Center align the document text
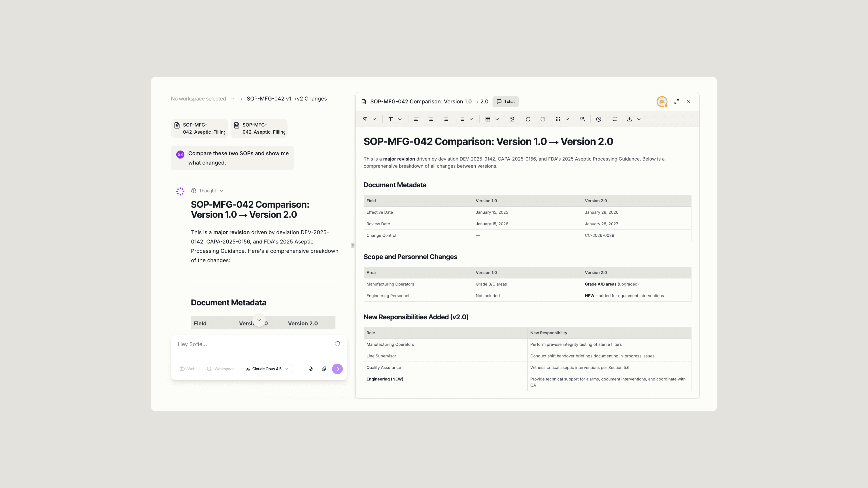868x488 pixels. pos(431,119)
